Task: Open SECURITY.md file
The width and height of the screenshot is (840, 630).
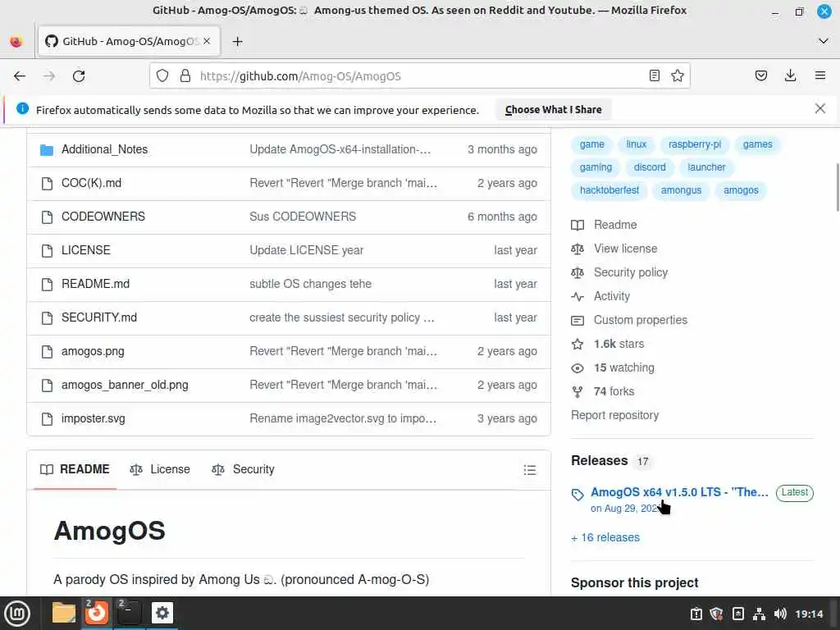Action: [x=99, y=317]
